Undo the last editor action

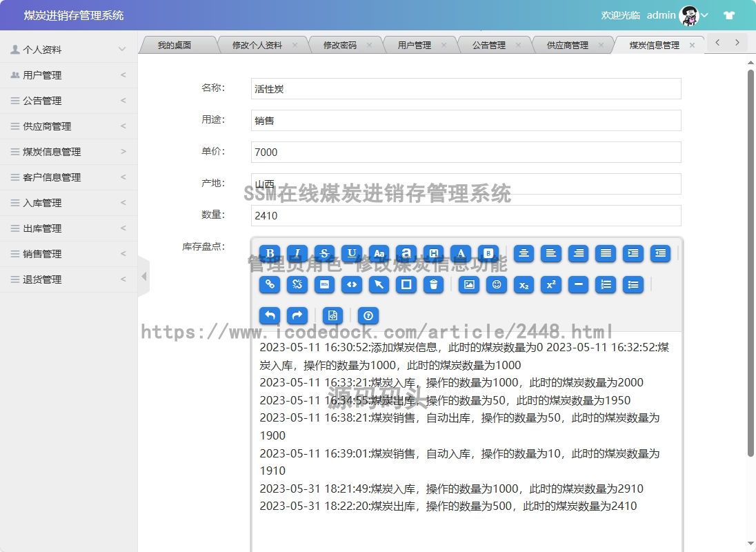click(x=270, y=316)
